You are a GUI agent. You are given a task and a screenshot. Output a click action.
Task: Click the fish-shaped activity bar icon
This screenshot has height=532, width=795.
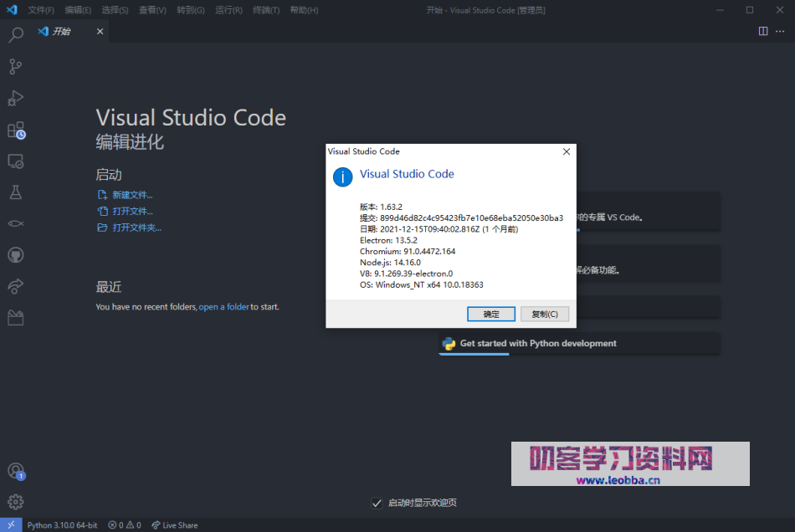point(16,223)
